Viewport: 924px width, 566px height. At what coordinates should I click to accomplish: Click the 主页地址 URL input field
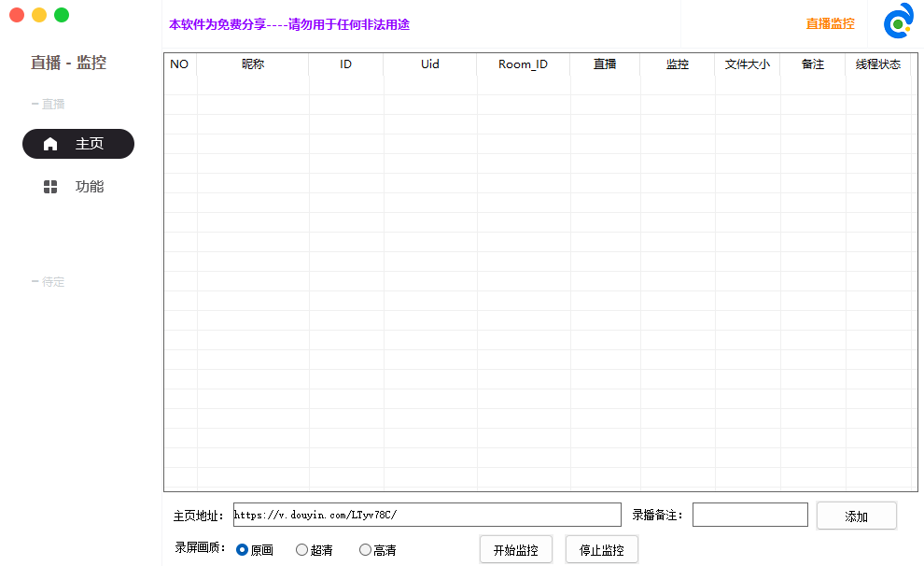coord(427,515)
